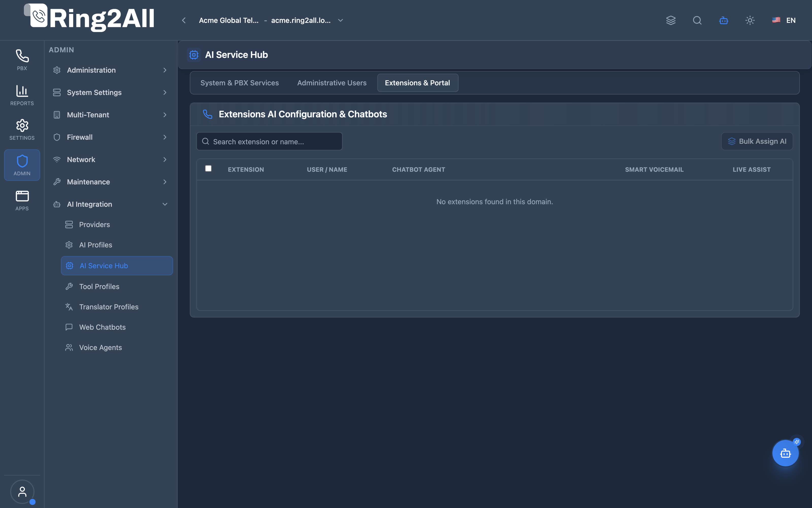The image size is (812, 508).
Task: Click the AI robot icon in header
Action: coord(723,20)
